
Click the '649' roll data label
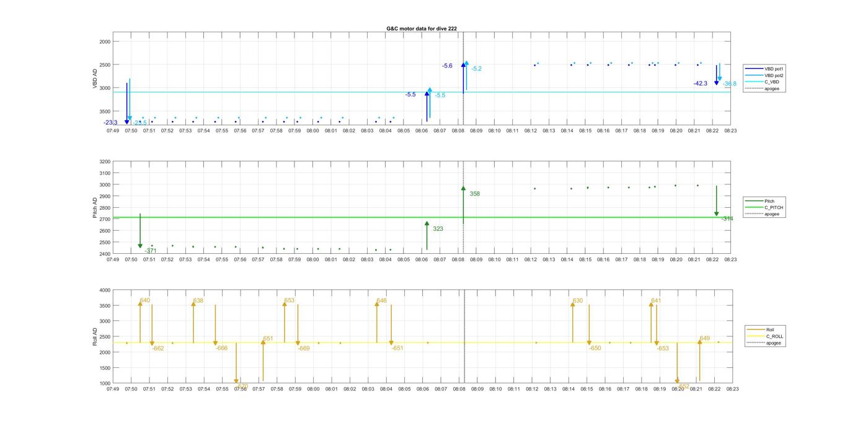pyautogui.click(x=705, y=339)
